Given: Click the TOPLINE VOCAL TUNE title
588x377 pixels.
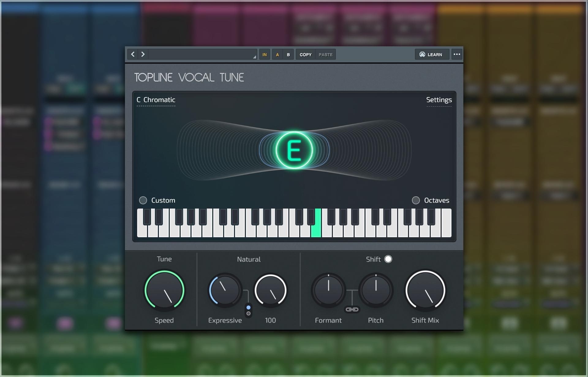Looking at the screenshot, I should pos(189,78).
